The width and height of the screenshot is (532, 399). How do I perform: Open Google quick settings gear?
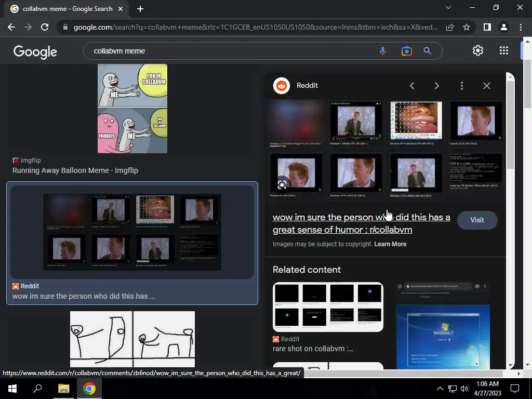[x=478, y=50]
